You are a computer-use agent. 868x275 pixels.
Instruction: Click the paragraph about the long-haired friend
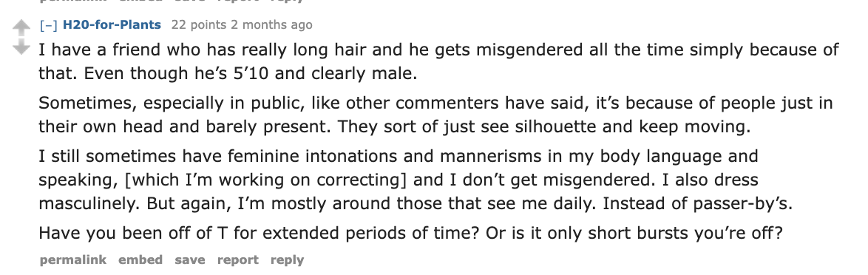pos(438,61)
